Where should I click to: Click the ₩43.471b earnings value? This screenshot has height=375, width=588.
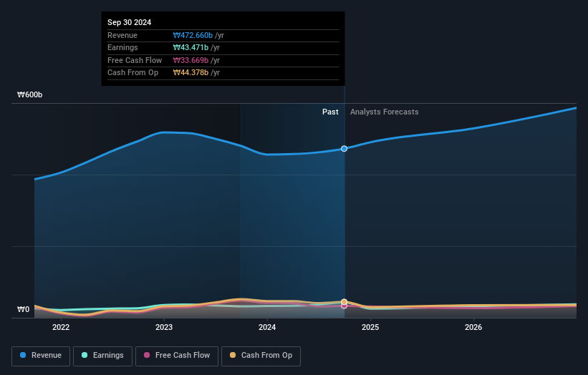(x=191, y=47)
